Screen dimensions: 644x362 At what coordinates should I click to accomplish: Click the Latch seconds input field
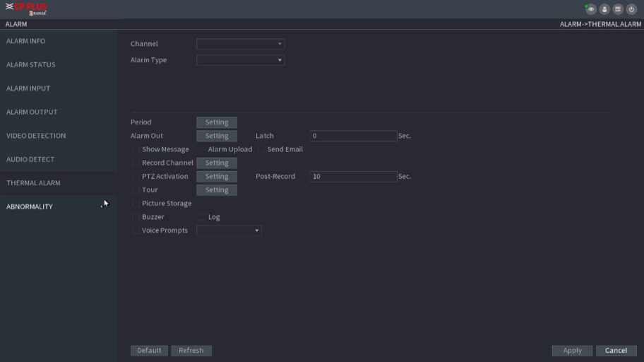pyautogui.click(x=353, y=136)
